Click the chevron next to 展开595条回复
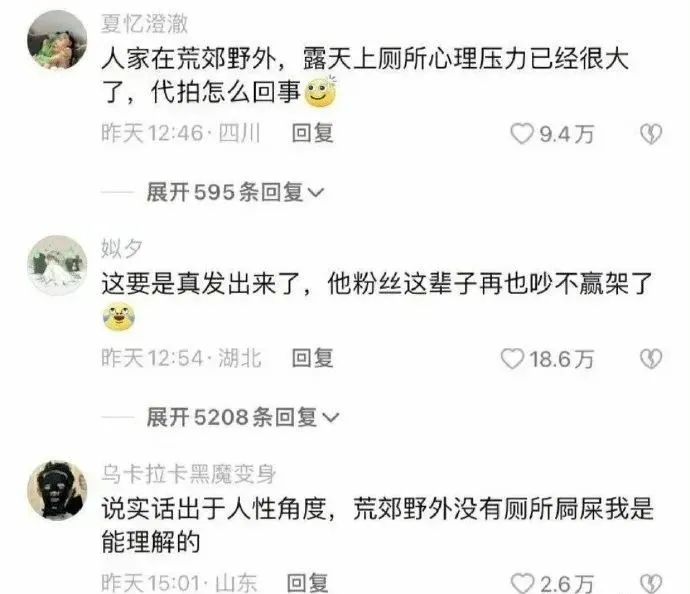 coord(316,193)
